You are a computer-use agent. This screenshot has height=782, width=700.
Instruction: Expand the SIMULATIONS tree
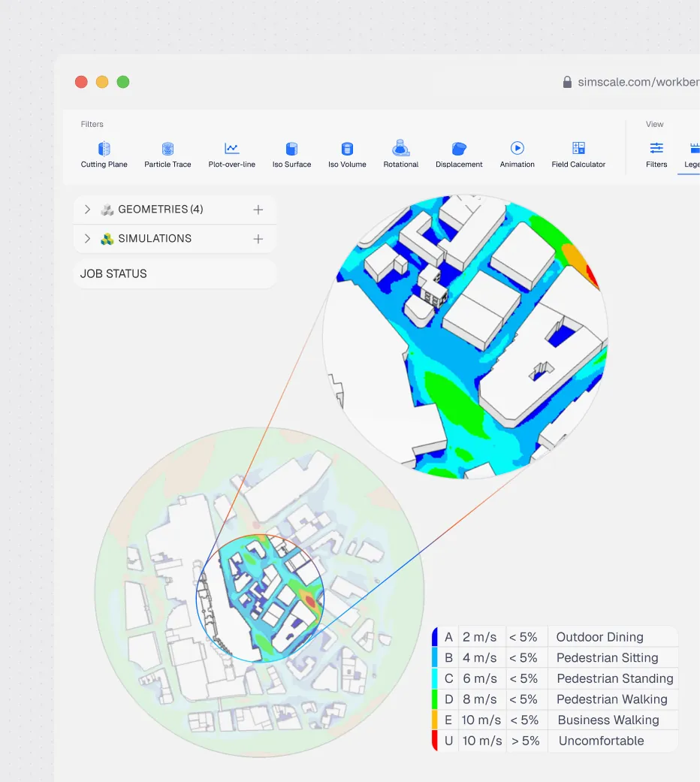[x=87, y=238]
